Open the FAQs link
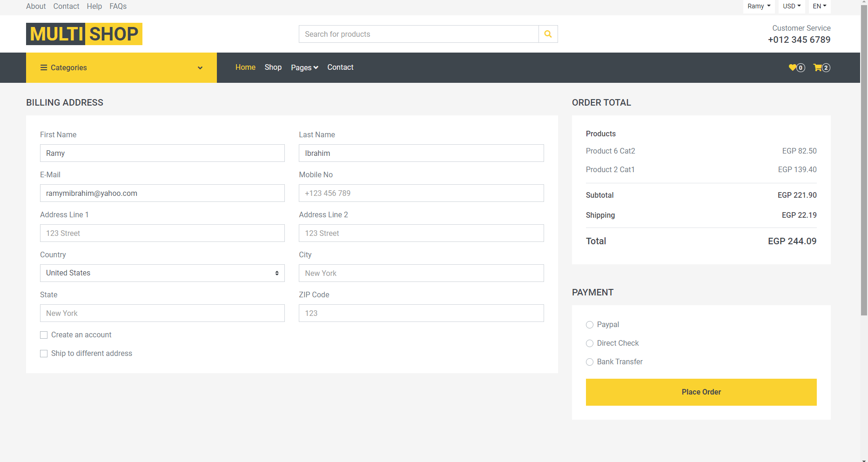Screen dimensions: 868x462 tap(118, 6)
